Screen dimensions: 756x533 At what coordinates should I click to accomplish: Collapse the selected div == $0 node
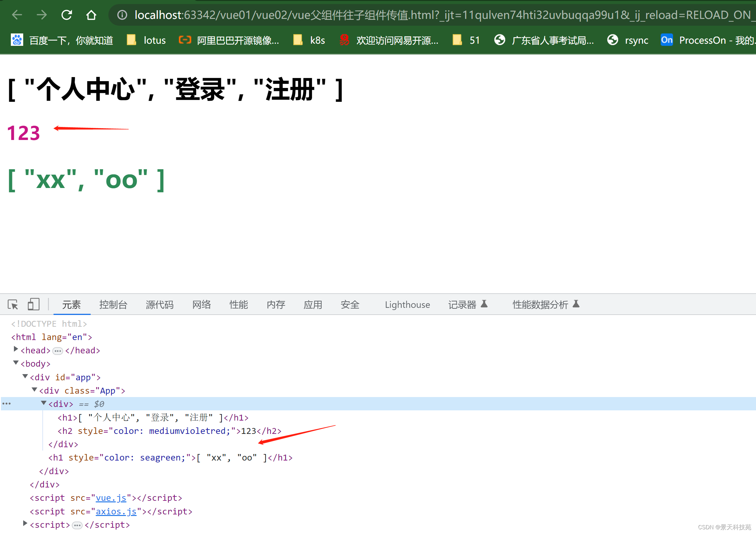pyautogui.click(x=43, y=403)
